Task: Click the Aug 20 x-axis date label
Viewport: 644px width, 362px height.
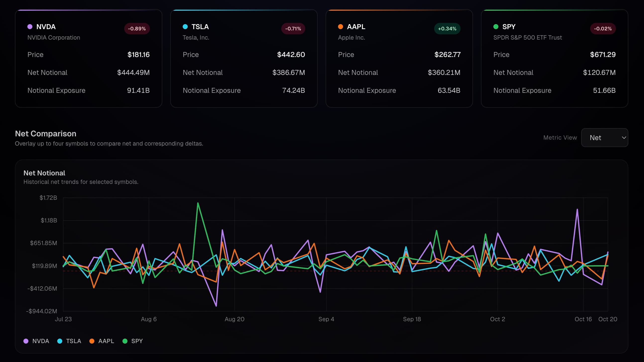Action: coord(234,319)
